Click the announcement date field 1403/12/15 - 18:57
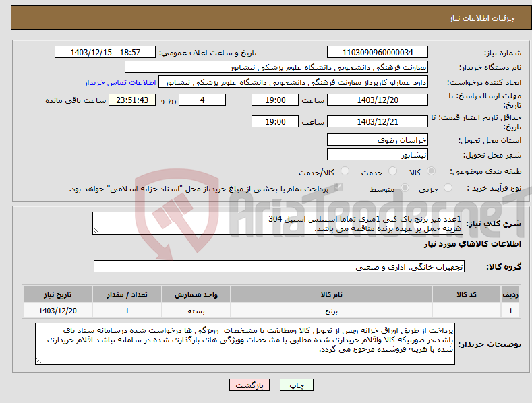 [105, 53]
